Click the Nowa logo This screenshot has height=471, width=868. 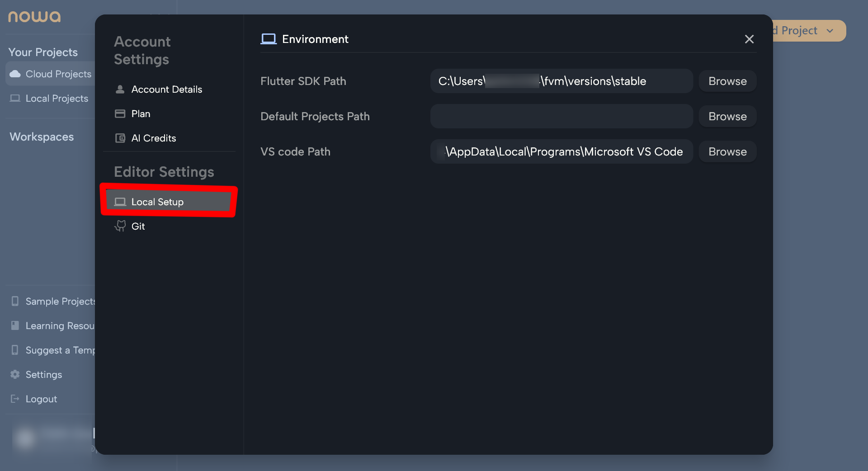tap(34, 17)
